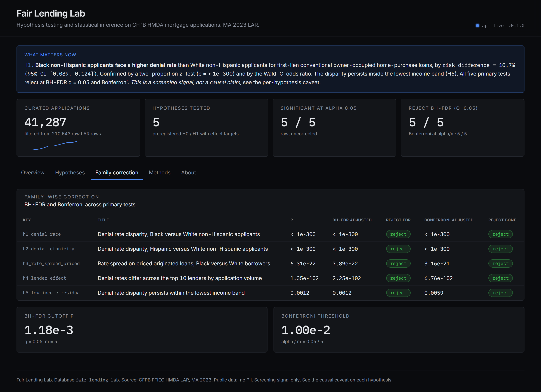The image size is (541, 392).
Task: Click the Bonferroni at alpha/m: 5 / 5 note
Action: pos(438,134)
